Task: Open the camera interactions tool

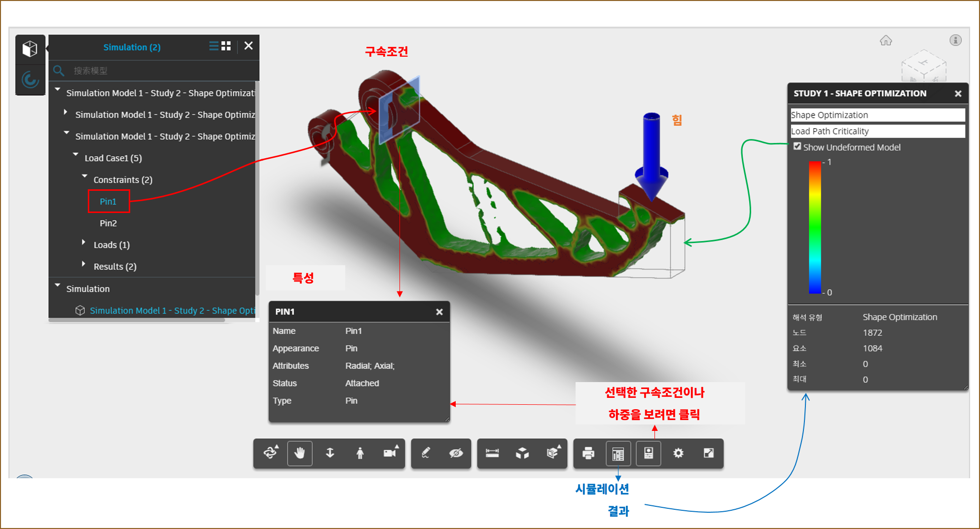Action: coord(391,453)
